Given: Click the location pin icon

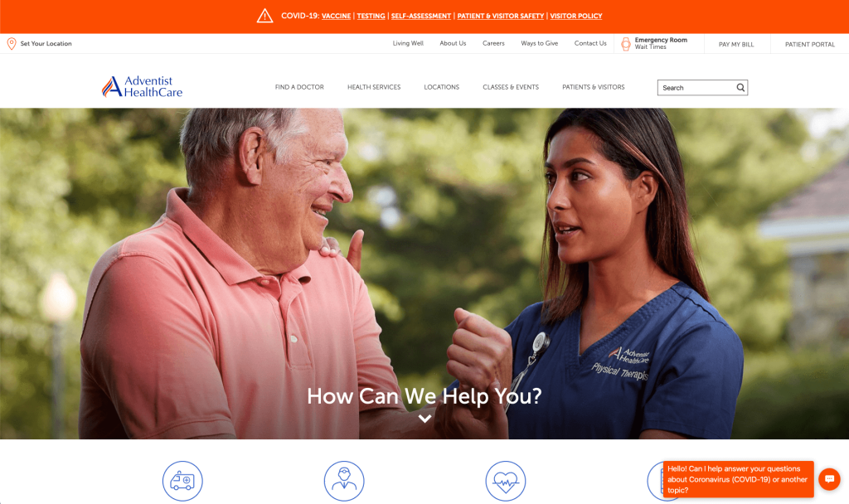Looking at the screenshot, I should click(12, 44).
